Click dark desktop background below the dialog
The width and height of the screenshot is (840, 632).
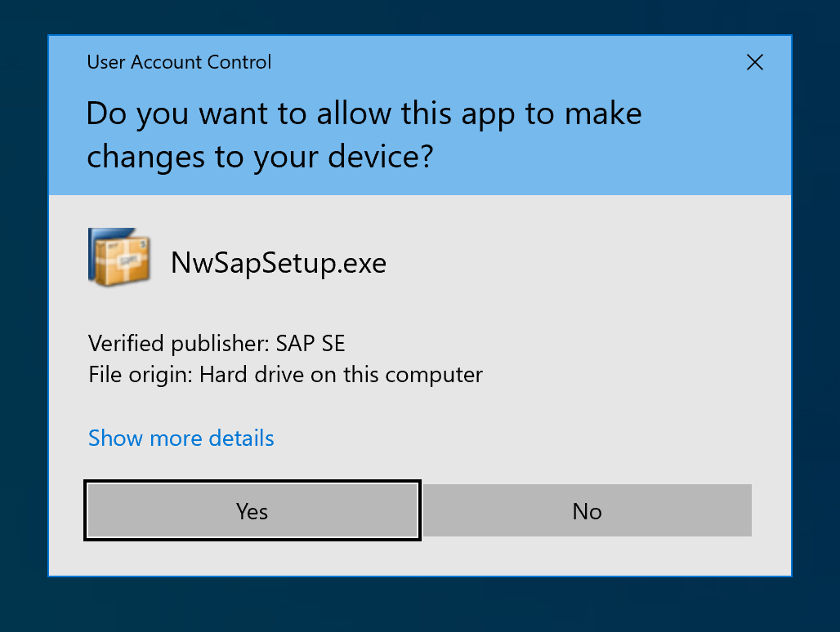[x=420, y=606]
